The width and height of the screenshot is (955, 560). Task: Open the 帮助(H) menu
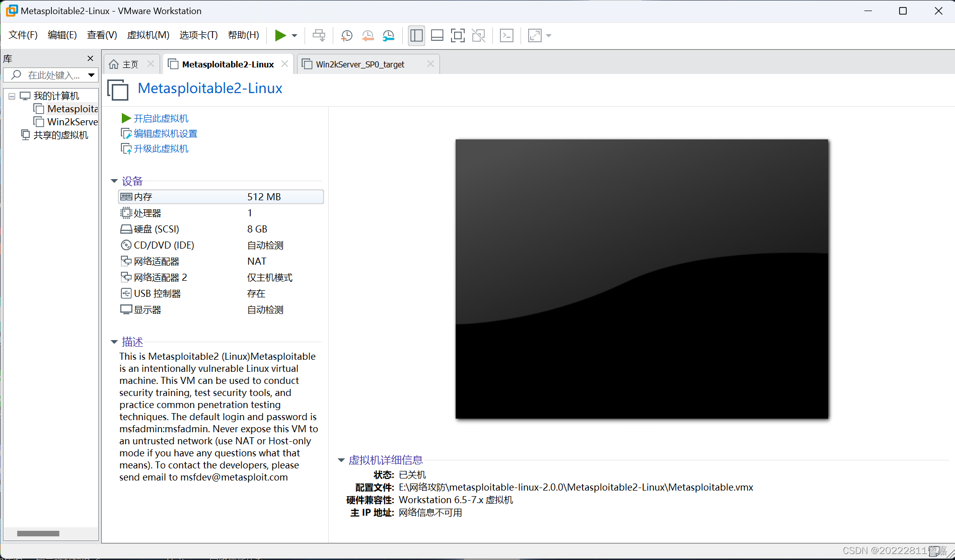[x=243, y=35]
